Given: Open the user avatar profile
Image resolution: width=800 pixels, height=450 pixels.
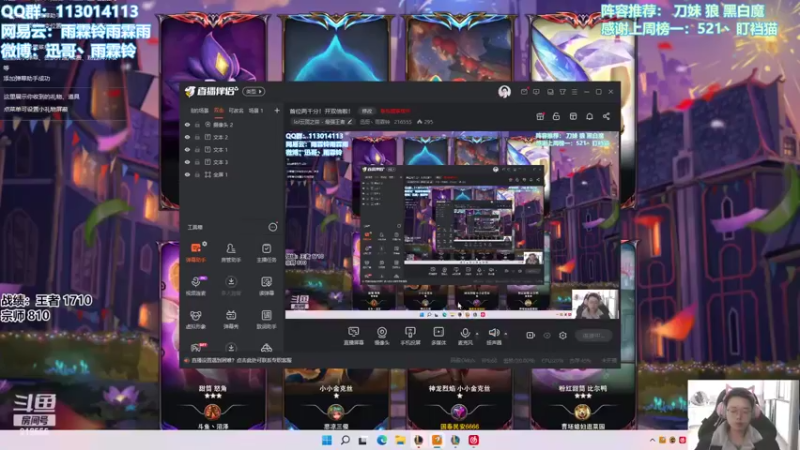Looking at the screenshot, I should 505,92.
